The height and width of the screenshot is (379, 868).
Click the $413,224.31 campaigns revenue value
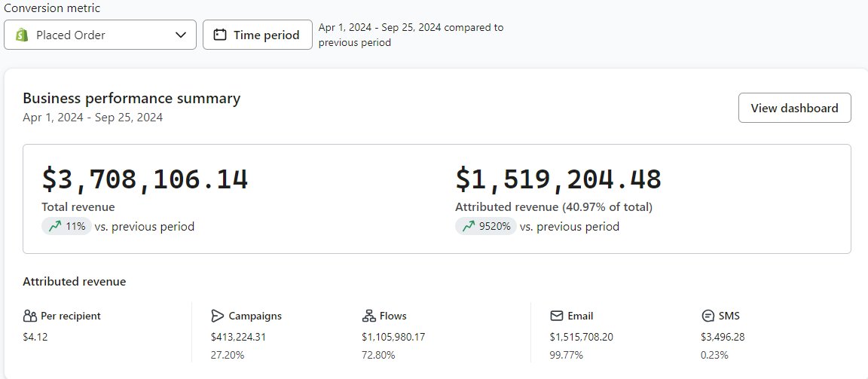[239, 337]
